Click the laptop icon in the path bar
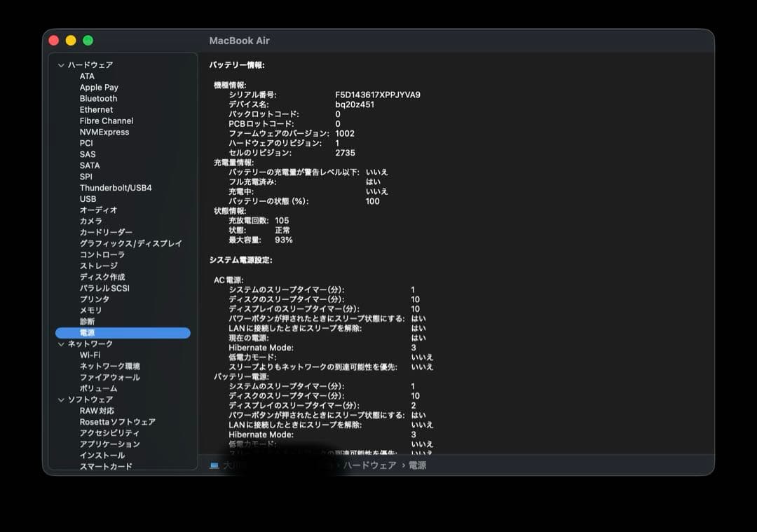The height and width of the screenshot is (532, 757). pos(214,465)
